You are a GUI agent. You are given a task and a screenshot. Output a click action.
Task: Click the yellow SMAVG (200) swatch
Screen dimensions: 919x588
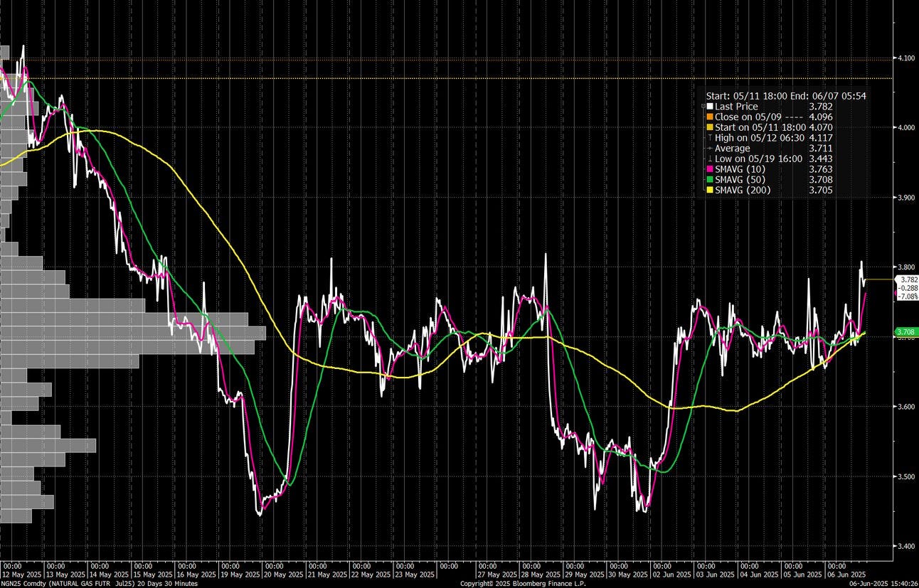pyautogui.click(x=709, y=191)
